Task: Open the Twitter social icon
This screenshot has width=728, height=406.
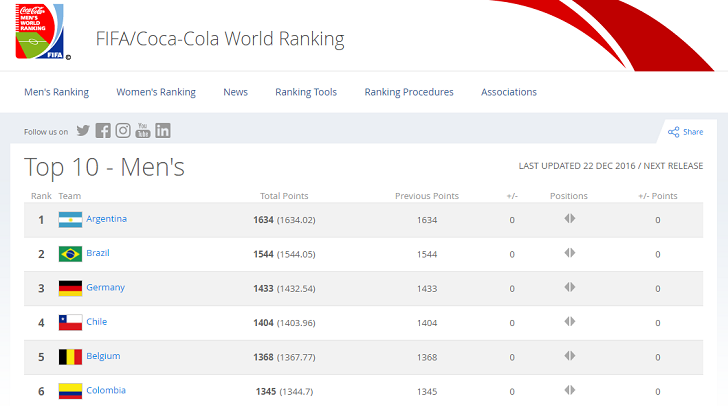Action: click(83, 131)
